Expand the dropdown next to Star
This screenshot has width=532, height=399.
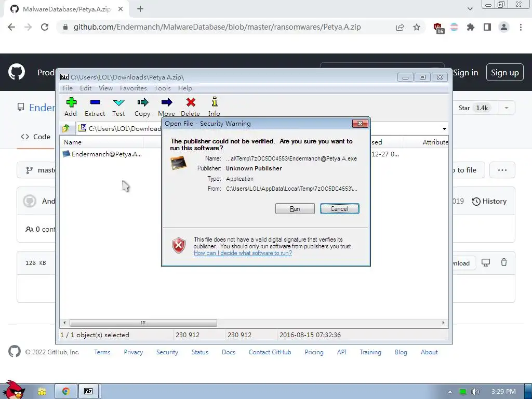tap(507, 108)
